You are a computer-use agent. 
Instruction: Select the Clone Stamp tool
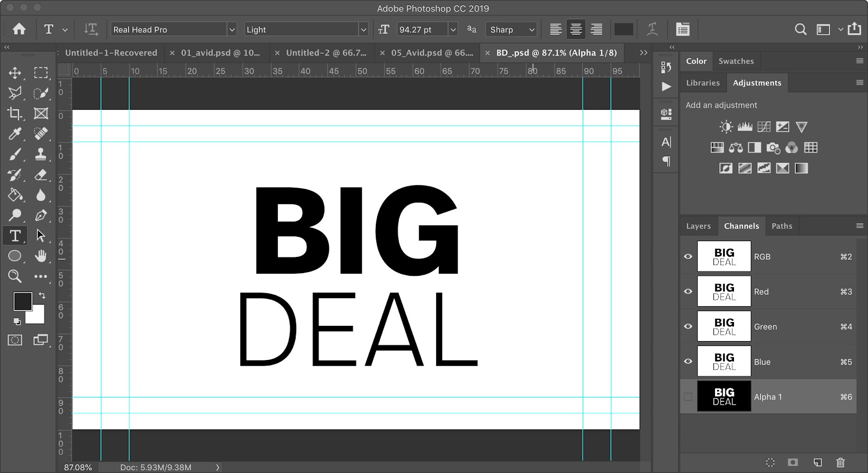click(41, 154)
